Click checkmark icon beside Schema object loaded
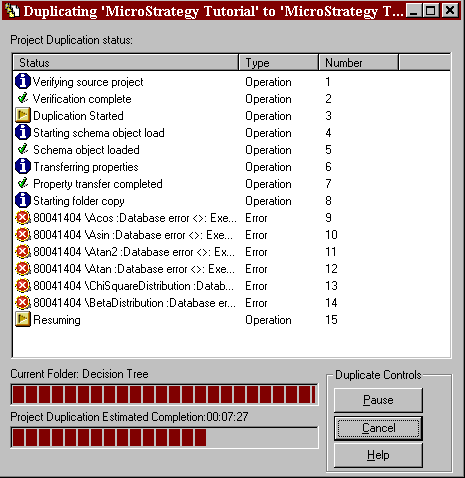The image size is (465, 478). tap(23, 149)
